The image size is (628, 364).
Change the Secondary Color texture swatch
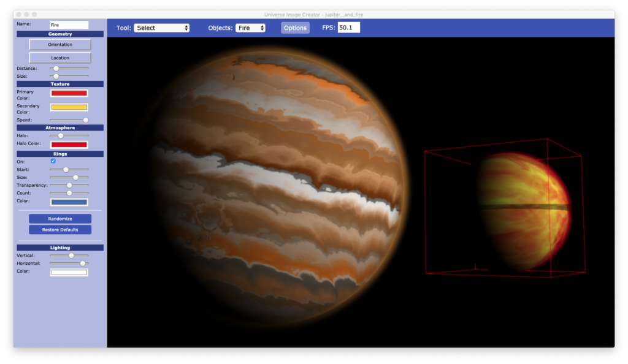pos(69,107)
